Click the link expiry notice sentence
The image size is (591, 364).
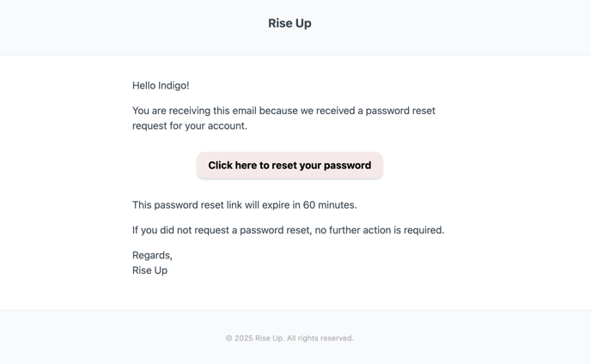(x=244, y=205)
